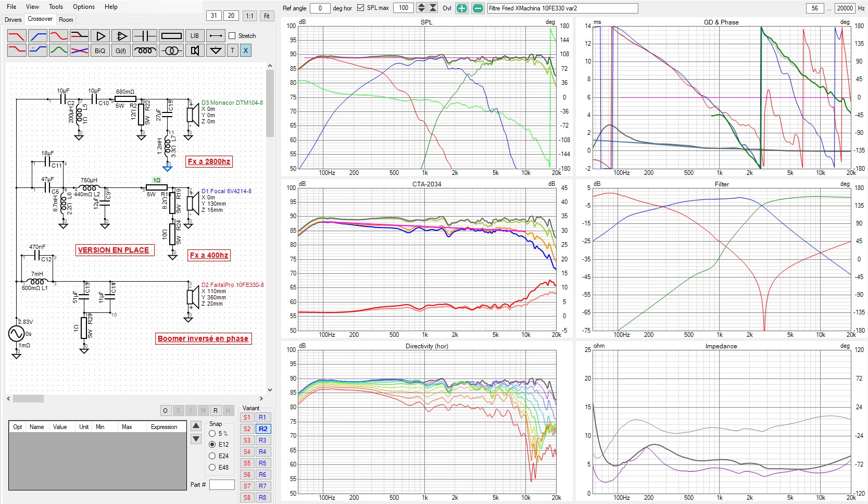Uncheck the SPL max checkbox
This screenshot has height=504, width=868.
point(360,8)
